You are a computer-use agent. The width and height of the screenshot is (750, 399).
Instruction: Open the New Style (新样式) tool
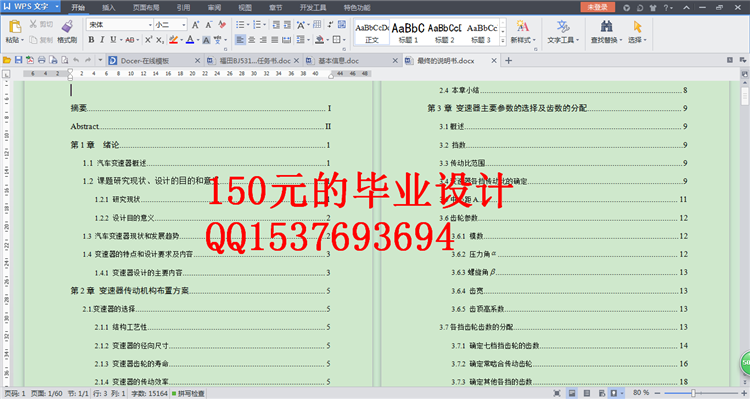[523, 26]
